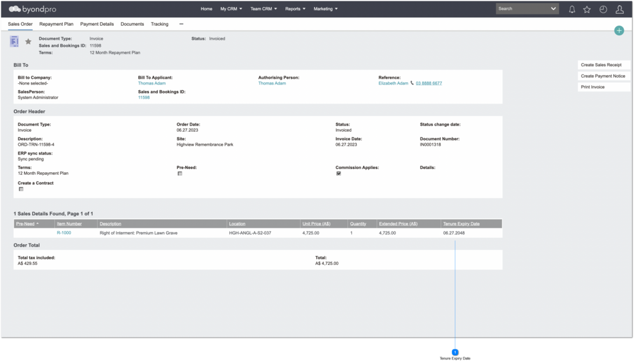This screenshot has width=634, height=364.
Task: Click the phone icon beside Elizabeth Adam
Action: (412, 83)
